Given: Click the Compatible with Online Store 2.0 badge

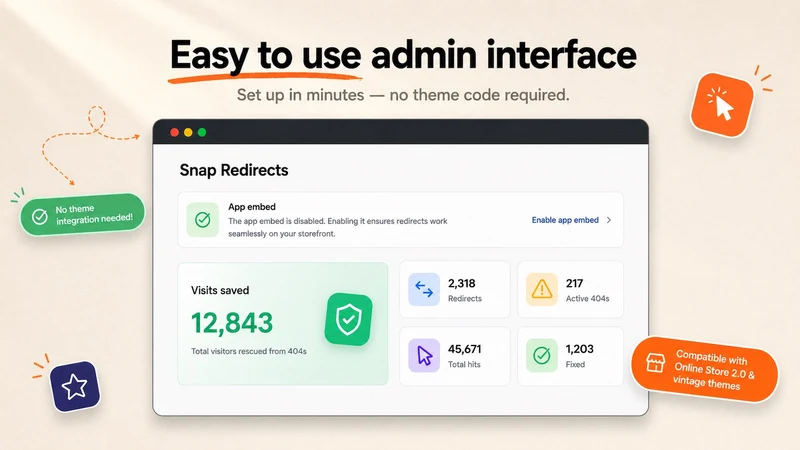Looking at the screenshot, I should tap(704, 369).
